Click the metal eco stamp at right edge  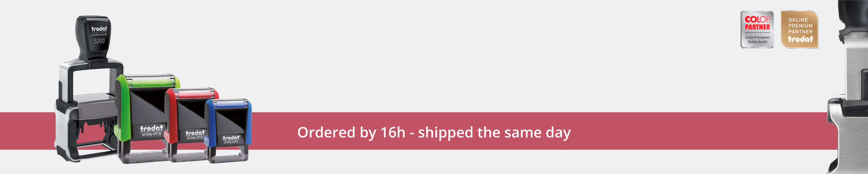(848, 87)
